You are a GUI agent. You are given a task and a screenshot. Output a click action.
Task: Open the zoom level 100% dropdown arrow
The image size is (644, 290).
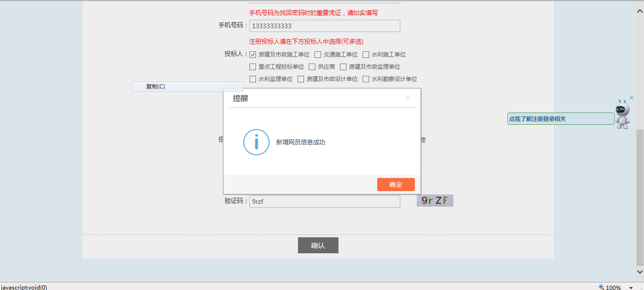[631, 287]
